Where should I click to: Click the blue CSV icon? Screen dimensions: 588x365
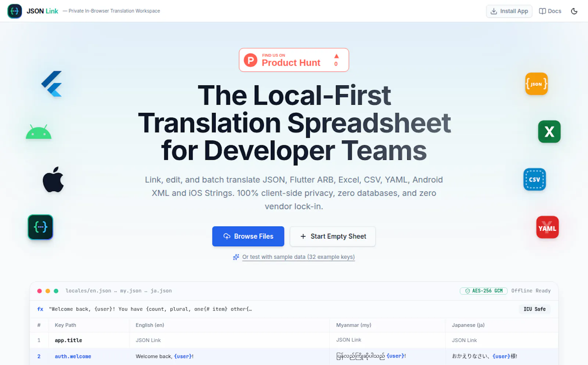pos(534,179)
